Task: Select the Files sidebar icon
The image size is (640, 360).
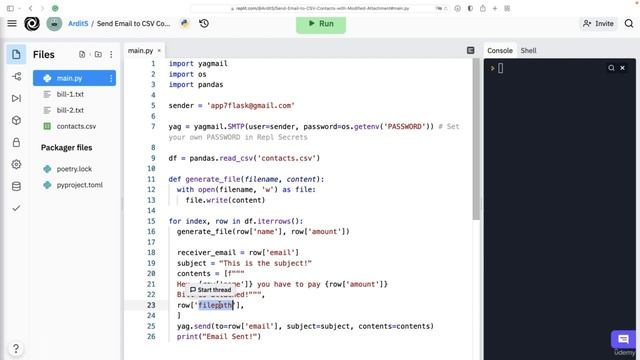Action: coord(16,54)
